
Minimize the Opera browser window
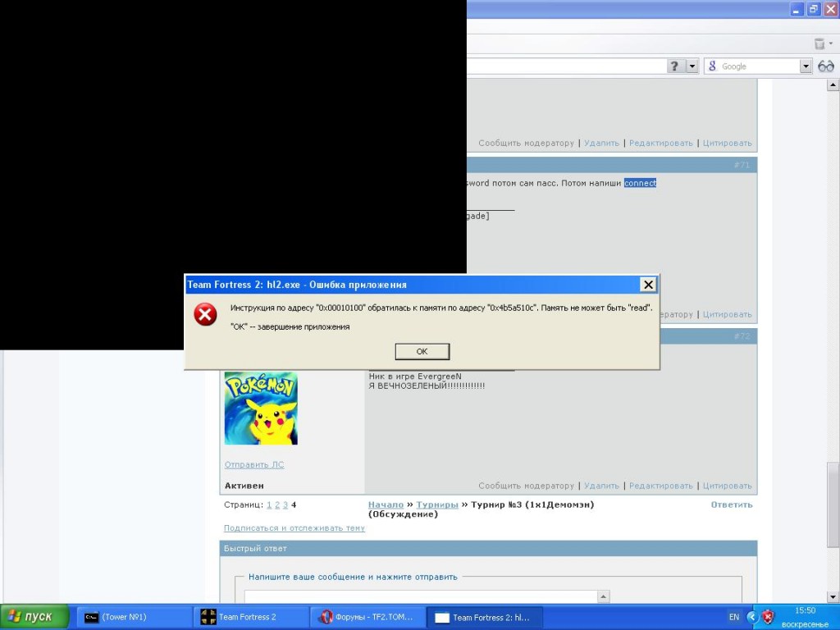point(797,9)
